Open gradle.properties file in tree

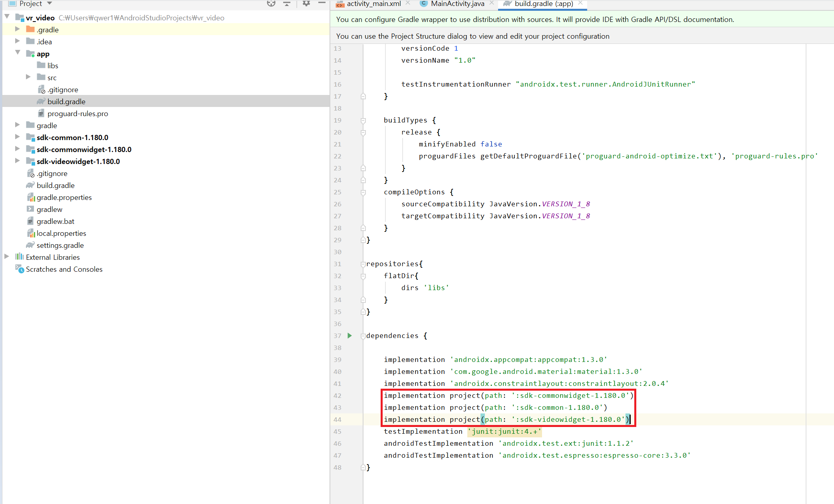point(64,198)
